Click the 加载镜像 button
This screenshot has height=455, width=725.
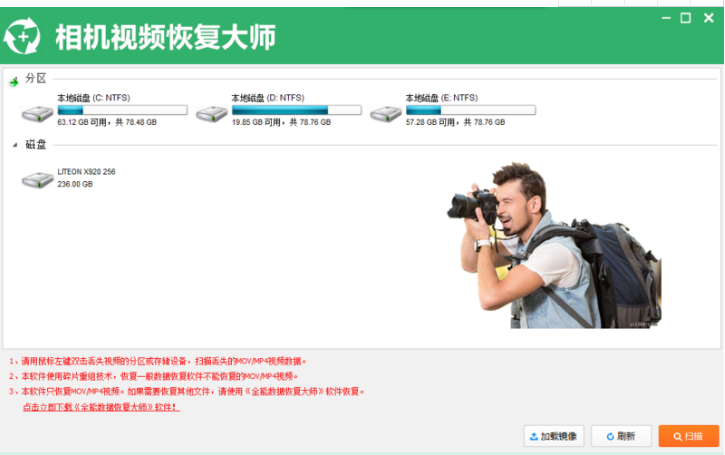pyautogui.click(x=553, y=436)
